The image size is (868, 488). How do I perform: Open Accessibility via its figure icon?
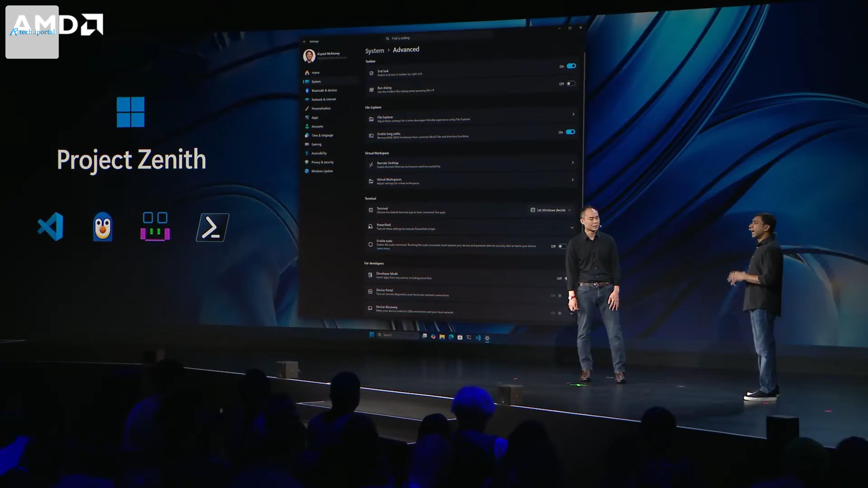coord(307,153)
